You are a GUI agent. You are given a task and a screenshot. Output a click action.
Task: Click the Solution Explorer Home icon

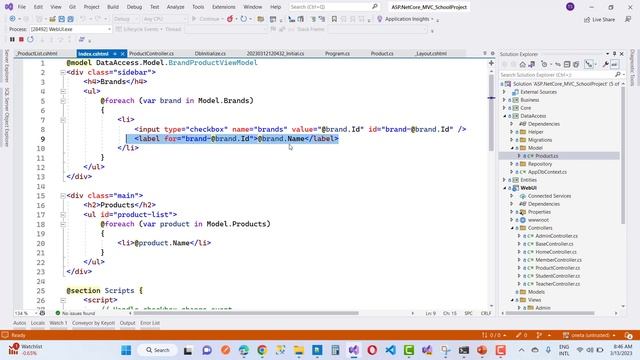(522, 64)
